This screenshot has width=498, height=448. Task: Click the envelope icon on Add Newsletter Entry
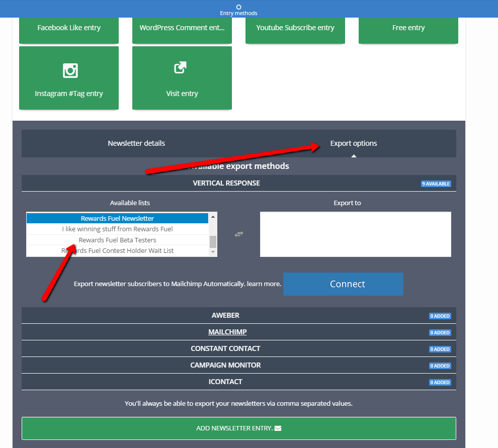[x=278, y=428]
